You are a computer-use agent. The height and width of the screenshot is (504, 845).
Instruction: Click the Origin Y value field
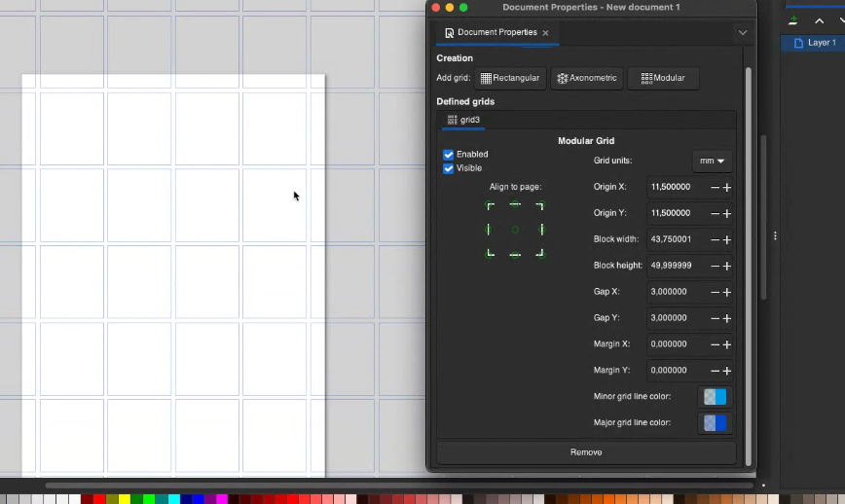coord(677,213)
